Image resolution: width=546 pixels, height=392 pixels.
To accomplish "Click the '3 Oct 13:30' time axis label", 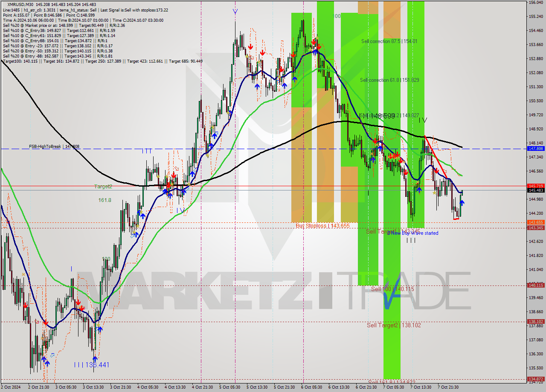I will tap(93, 387).
